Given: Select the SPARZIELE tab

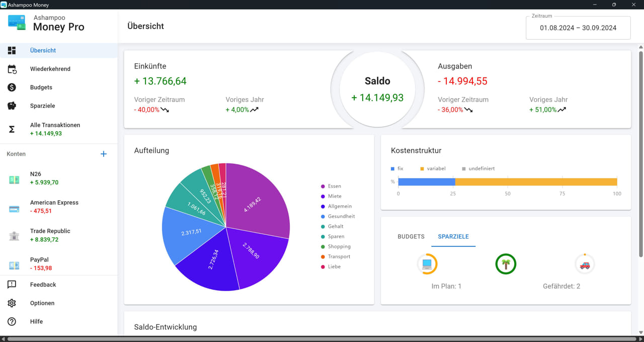Looking at the screenshot, I should [453, 236].
